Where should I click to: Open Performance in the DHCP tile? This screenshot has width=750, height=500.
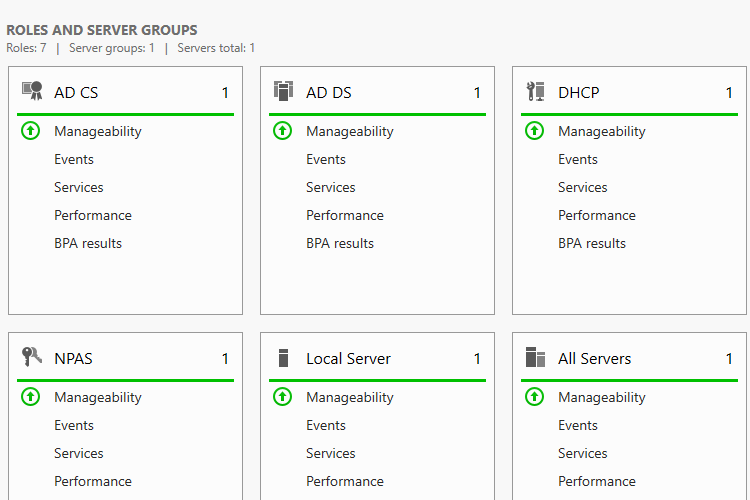click(596, 215)
